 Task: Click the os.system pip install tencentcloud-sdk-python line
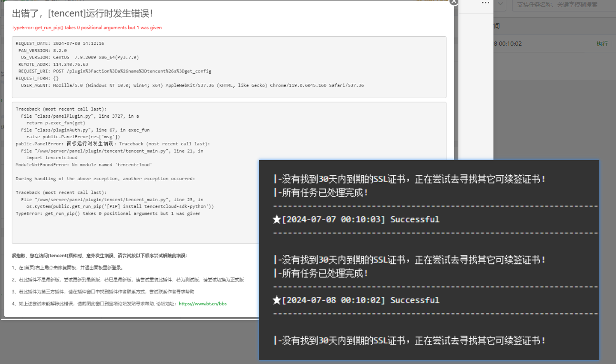pos(120,206)
